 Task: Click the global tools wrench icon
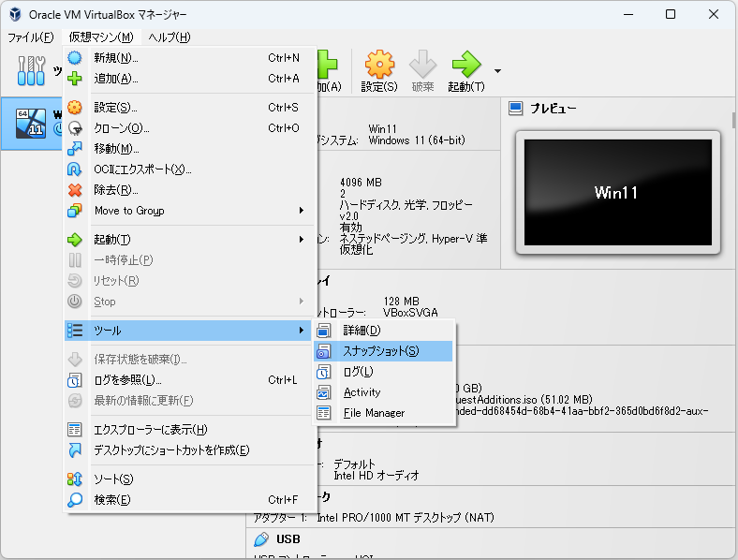(31, 71)
